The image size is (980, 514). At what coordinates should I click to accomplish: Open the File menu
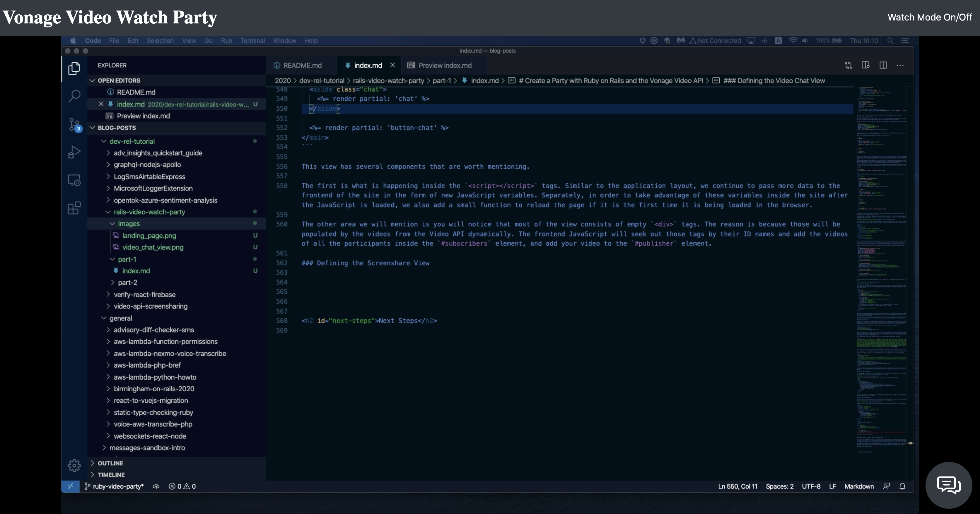(x=114, y=41)
